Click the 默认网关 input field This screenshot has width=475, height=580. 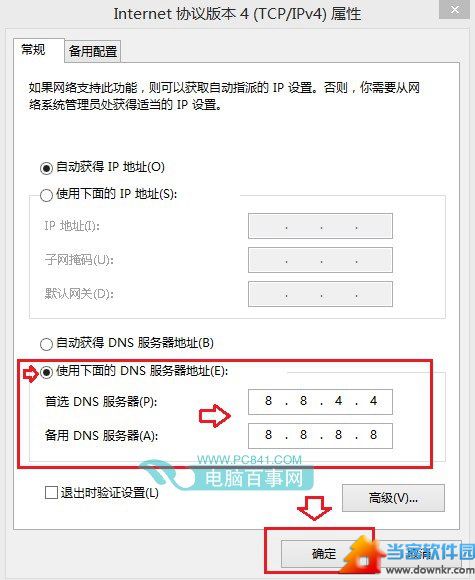click(320, 294)
